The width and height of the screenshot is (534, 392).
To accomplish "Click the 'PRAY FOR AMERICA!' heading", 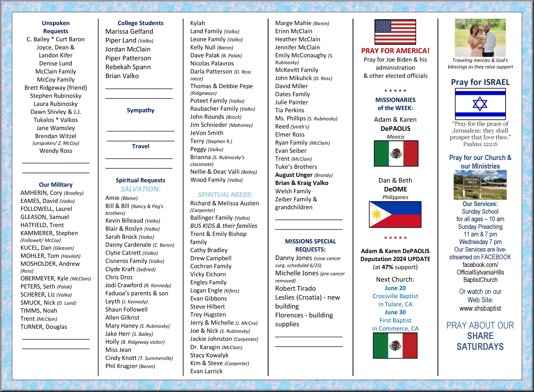I will point(395,50).
